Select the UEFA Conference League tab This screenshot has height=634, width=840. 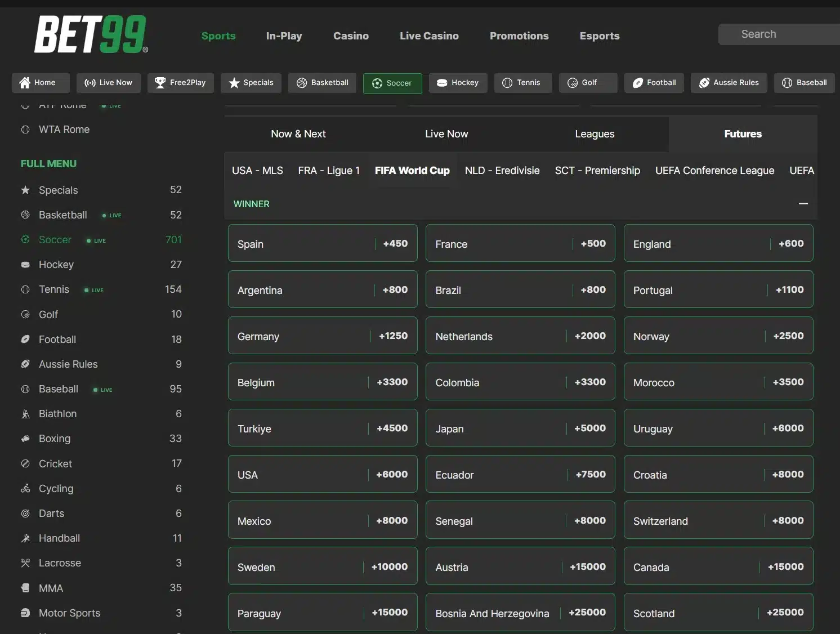[x=714, y=171]
